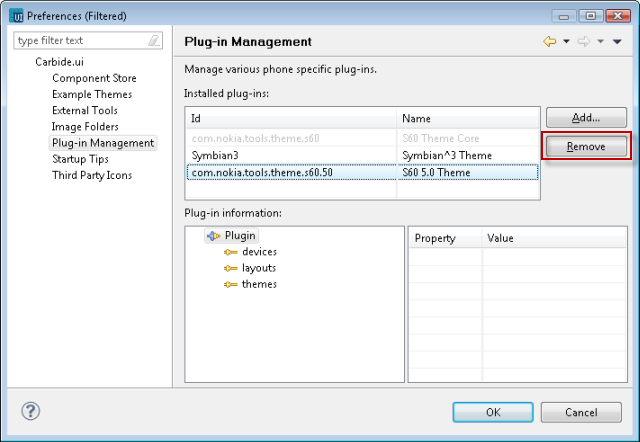Viewport: 640px width, 442px height.
Task: Click the back navigation arrow icon
Action: pyautogui.click(x=549, y=41)
